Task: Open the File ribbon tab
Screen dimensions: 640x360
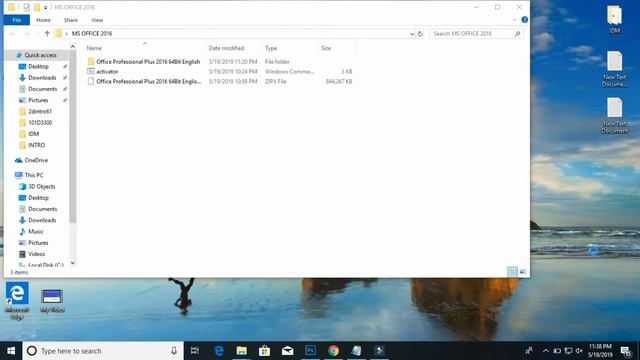Action: click(x=17, y=20)
